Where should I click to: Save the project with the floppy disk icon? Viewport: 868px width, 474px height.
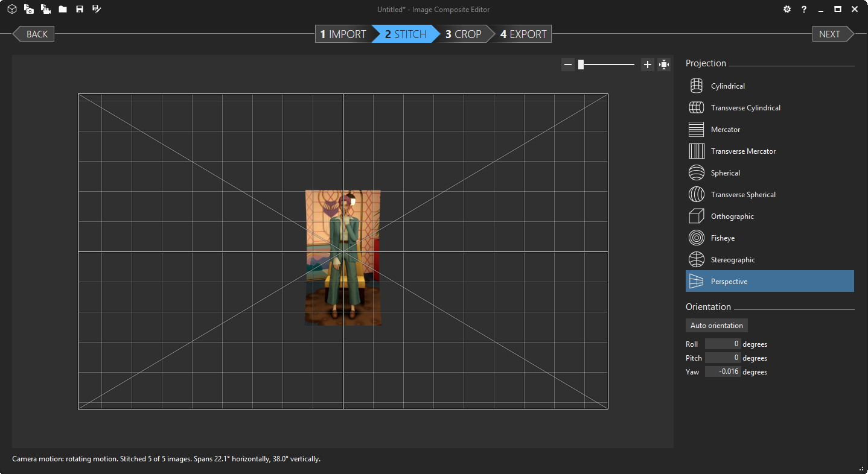point(80,9)
